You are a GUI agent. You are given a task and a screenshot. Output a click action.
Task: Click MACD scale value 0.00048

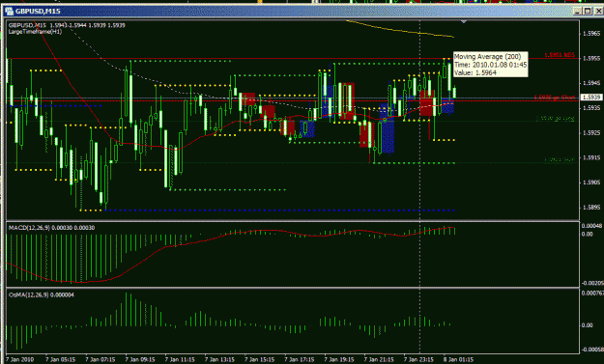(x=592, y=226)
